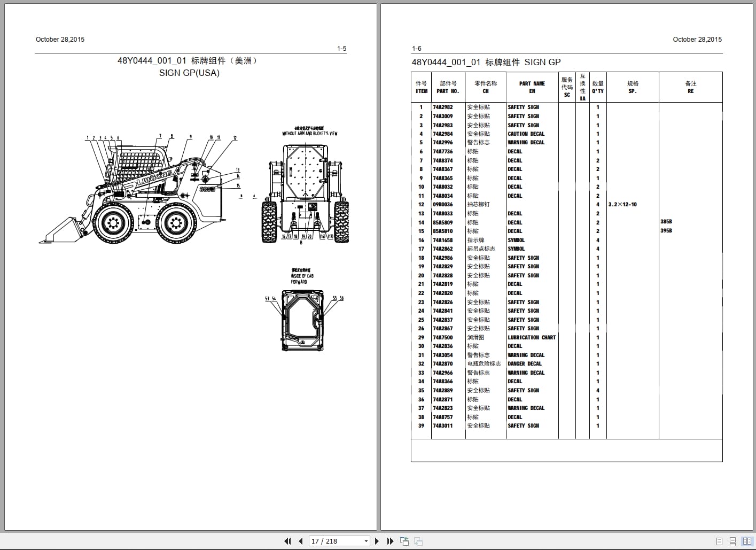Screen dimensions: 756x550
Task: Click part number 74A2826
Action: click(442, 303)
